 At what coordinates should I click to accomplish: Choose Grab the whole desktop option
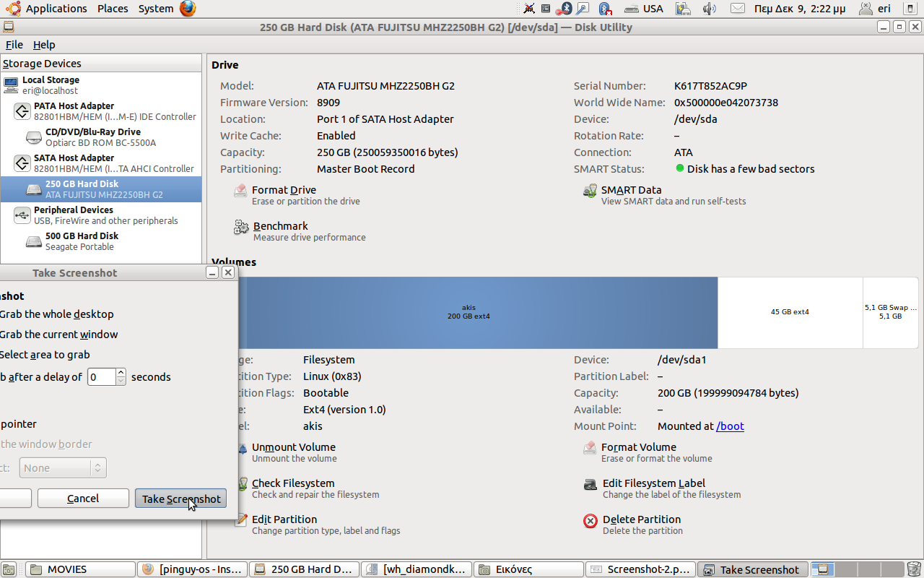tap(56, 314)
